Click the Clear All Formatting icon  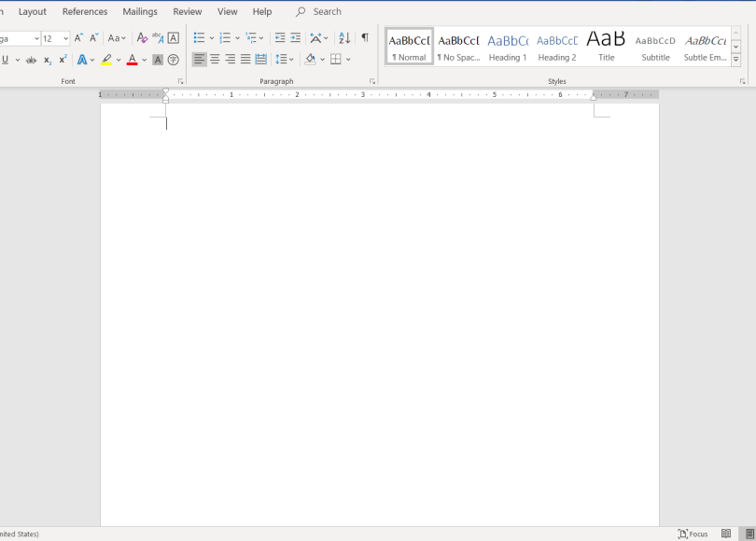tap(142, 38)
